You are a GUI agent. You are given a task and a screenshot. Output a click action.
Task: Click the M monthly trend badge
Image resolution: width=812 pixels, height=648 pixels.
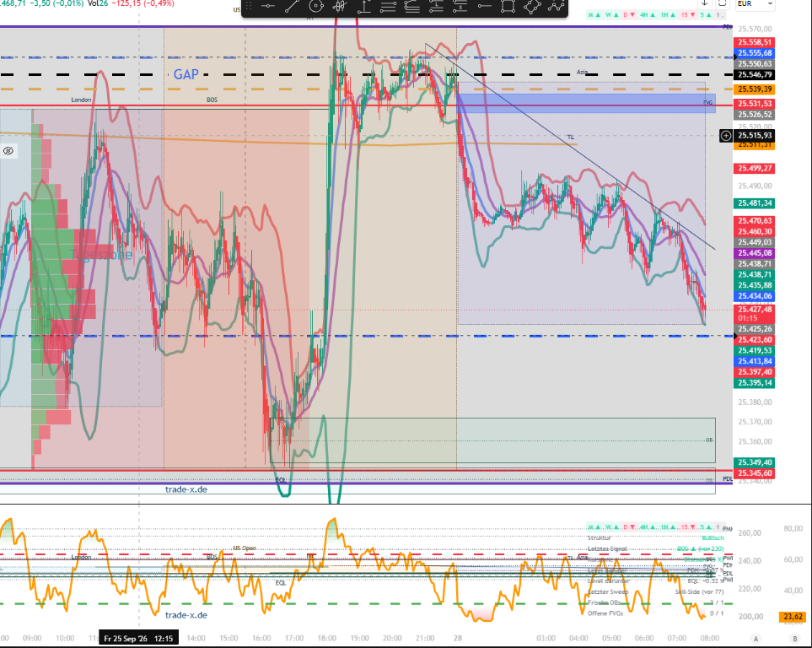[x=594, y=15]
